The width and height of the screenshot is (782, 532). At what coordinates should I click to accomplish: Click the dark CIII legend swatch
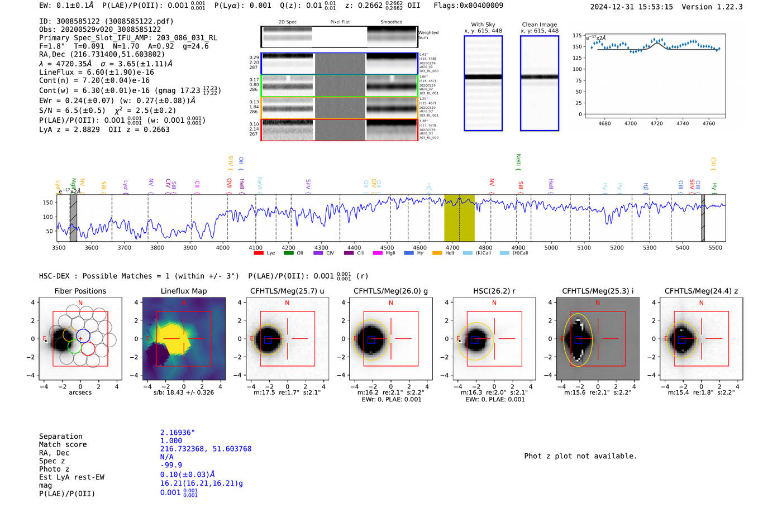[x=349, y=253]
